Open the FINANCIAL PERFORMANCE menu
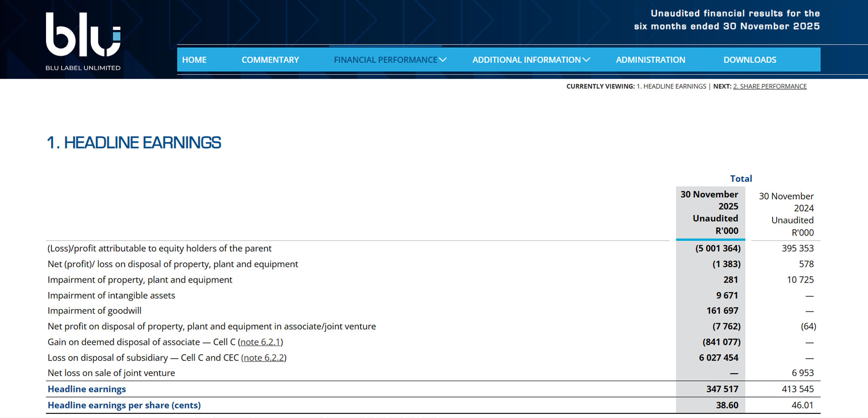This screenshot has width=868, height=418. (x=386, y=60)
